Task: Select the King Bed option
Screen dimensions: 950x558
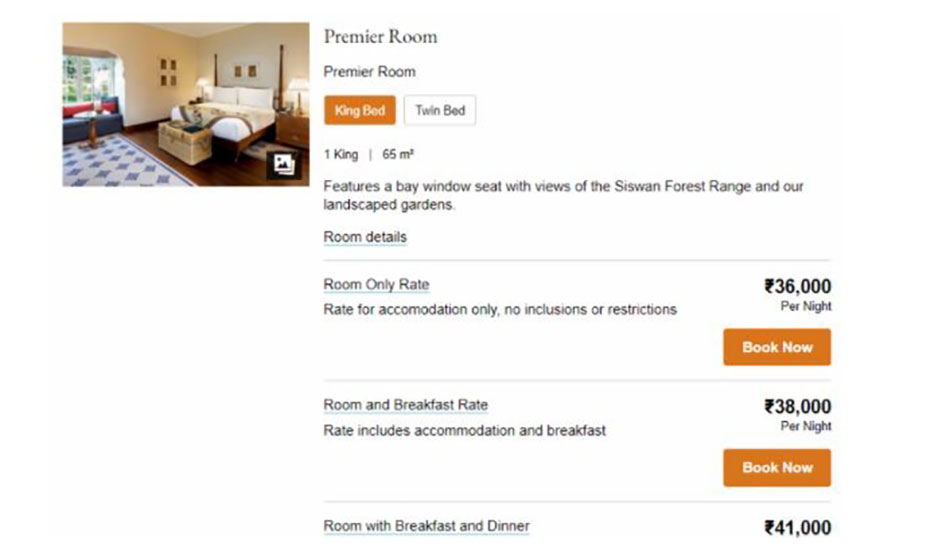Action: point(360,111)
